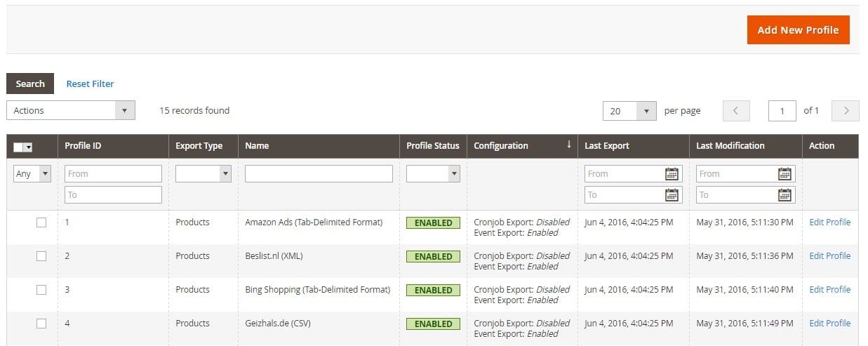The height and width of the screenshot is (346, 868).
Task: Click Last Modification To date field
Action: coord(746,194)
